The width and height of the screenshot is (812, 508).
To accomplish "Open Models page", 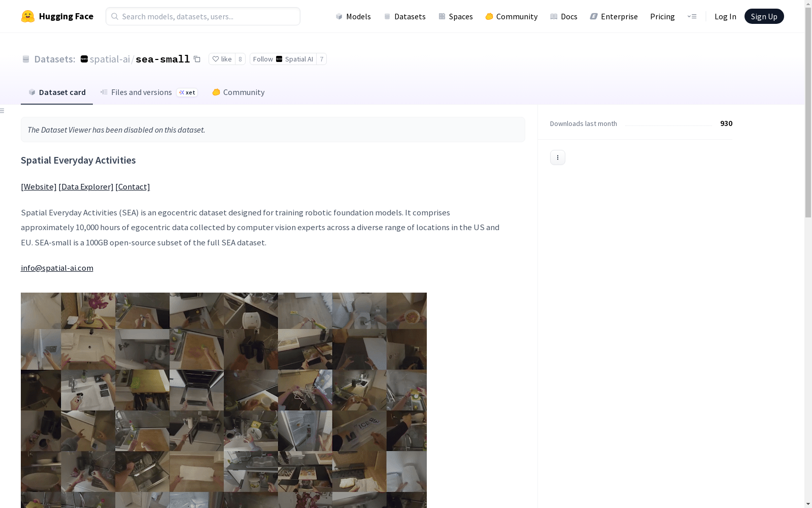I will tap(353, 16).
